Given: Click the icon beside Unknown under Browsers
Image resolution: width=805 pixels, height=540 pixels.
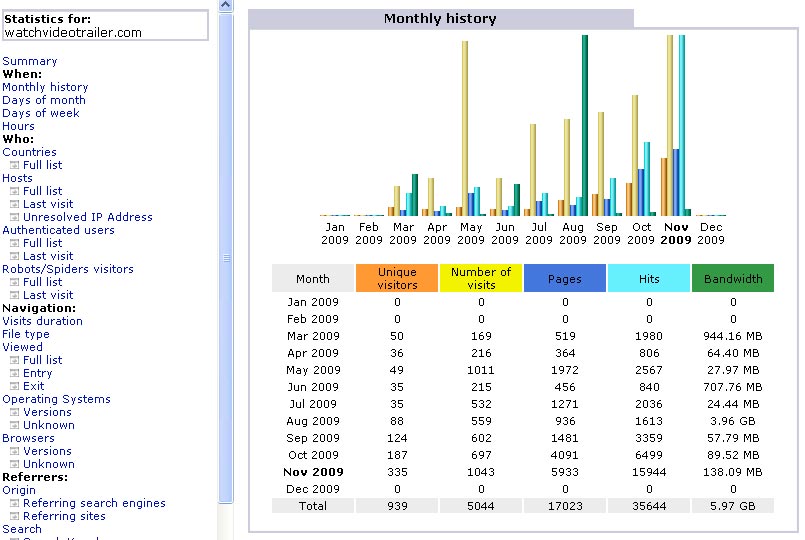Looking at the screenshot, I should coord(15,465).
